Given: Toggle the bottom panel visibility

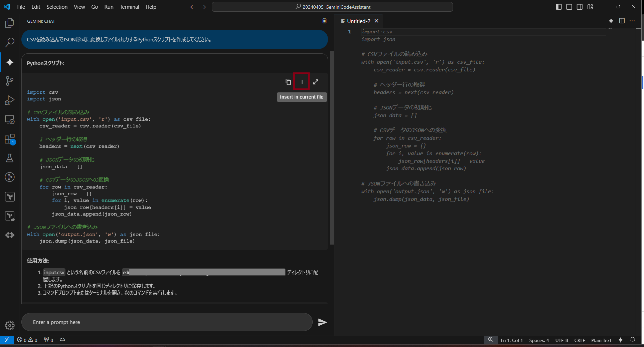Looking at the screenshot, I should 569,7.
